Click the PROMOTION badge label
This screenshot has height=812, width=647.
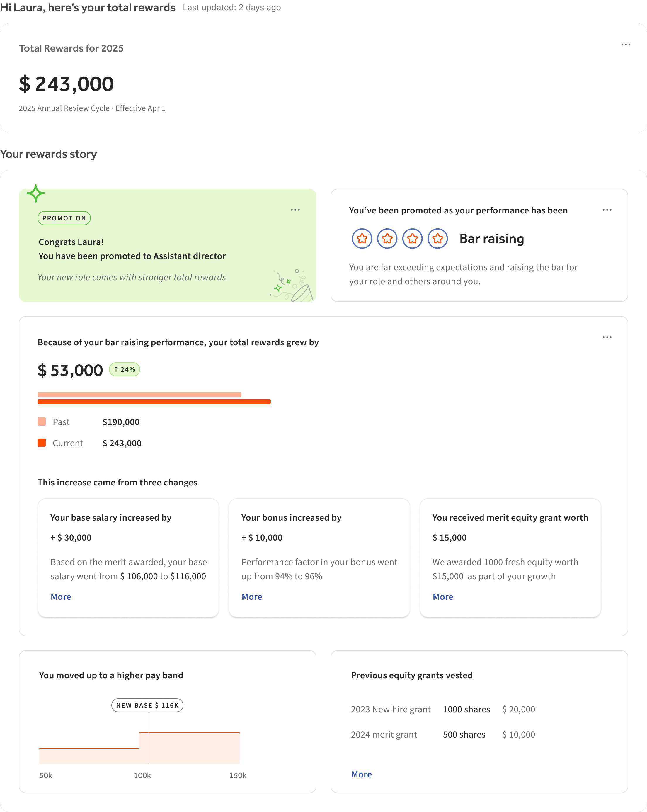coord(64,218)
